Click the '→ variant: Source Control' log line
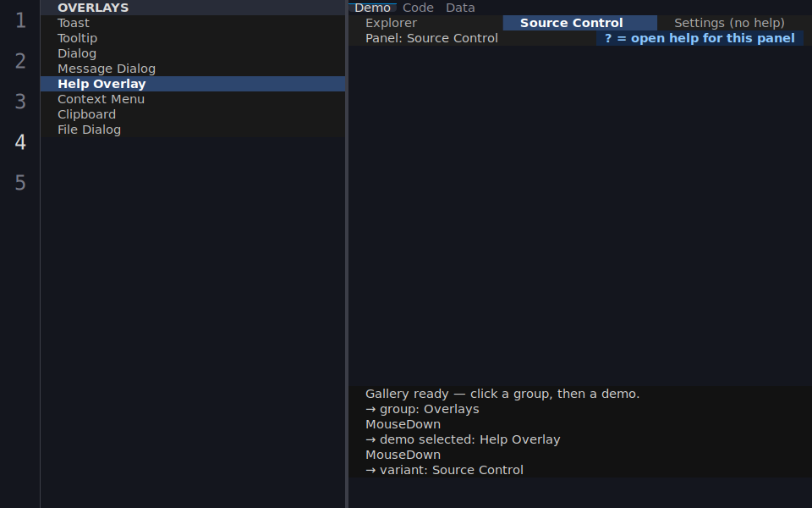The height and width of the screenshot is (508, 812). tap(444, 470)
